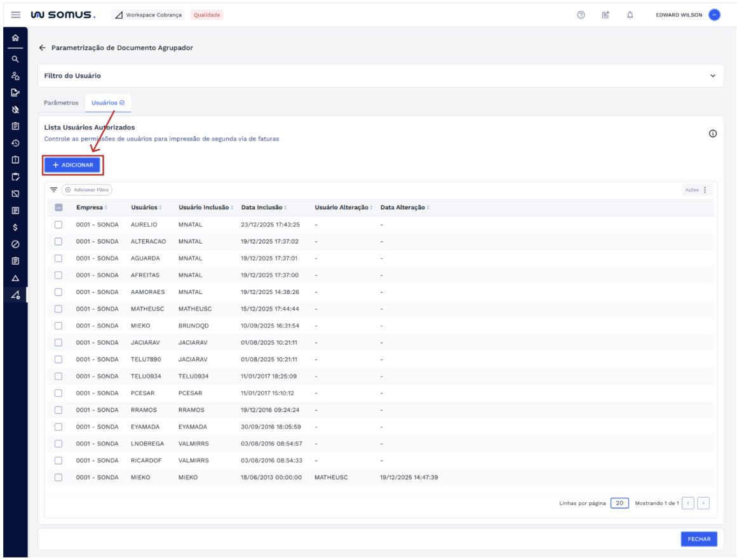Click the home icon in the left sidebar
The image size is (737, 560).
coord(15,39)
